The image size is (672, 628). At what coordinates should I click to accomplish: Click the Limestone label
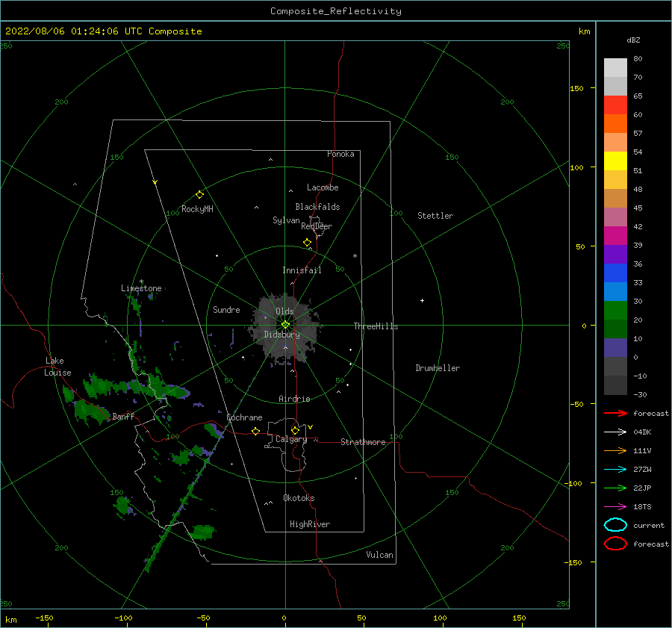click(x=141, y=288)
